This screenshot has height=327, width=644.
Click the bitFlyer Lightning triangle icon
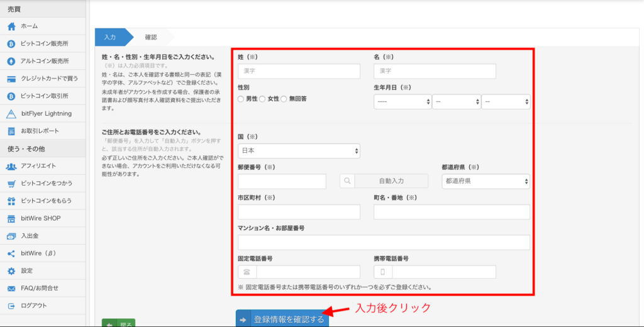pyautogui.click(x=11, y=114)
